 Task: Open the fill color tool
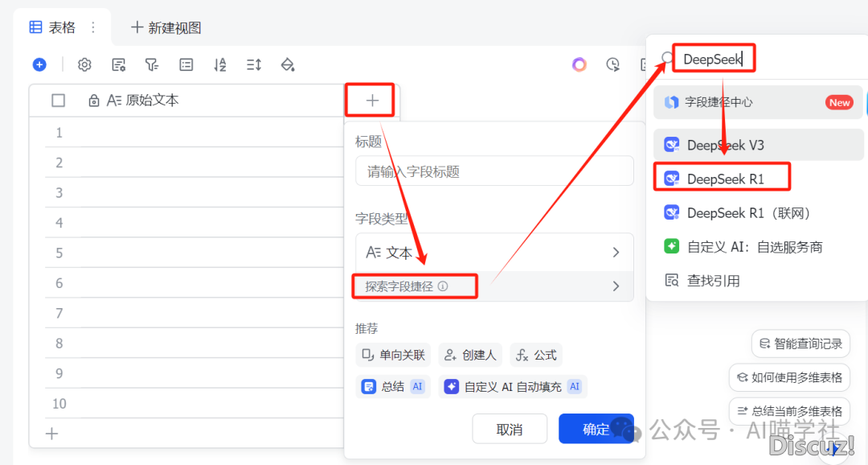(x=287, y=65)
